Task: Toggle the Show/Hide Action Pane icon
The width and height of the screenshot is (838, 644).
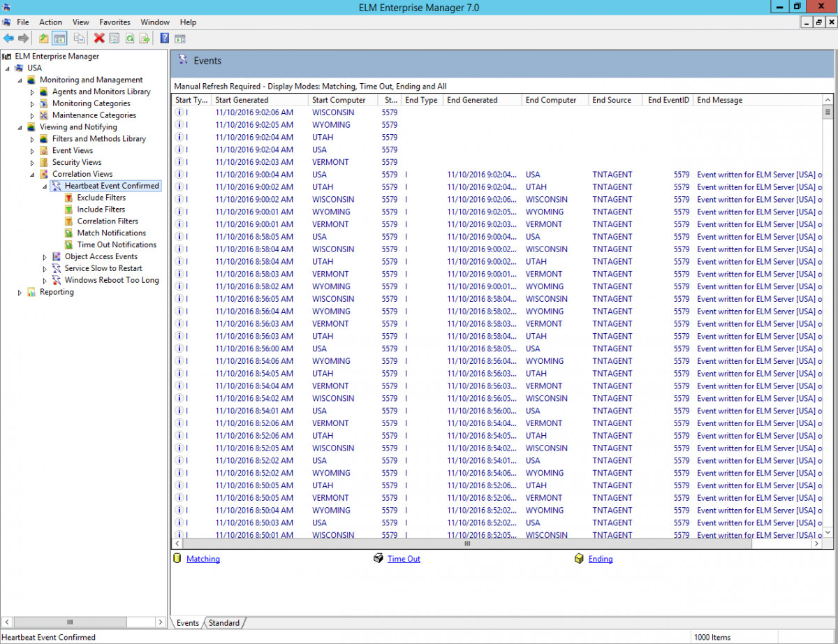Action: 180,38
